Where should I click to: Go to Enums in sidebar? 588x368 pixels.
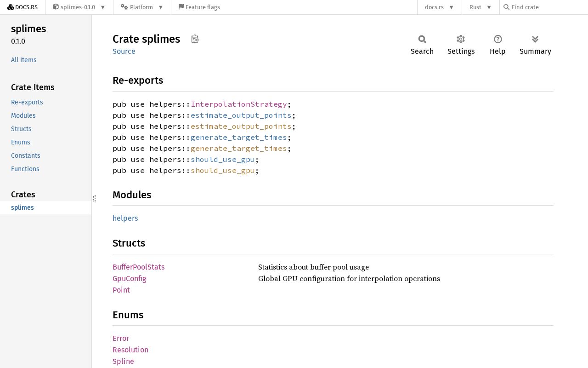tap(21, 142)
